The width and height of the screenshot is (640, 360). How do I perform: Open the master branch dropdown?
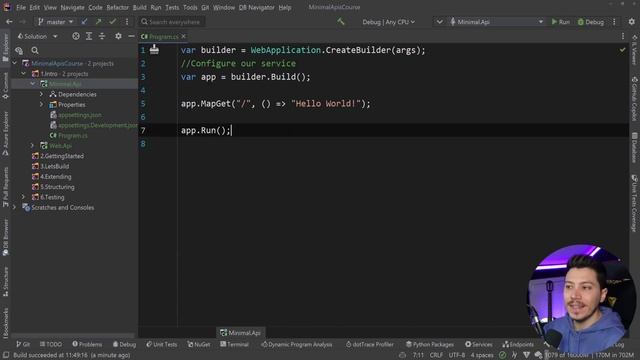tap(55, 22)
